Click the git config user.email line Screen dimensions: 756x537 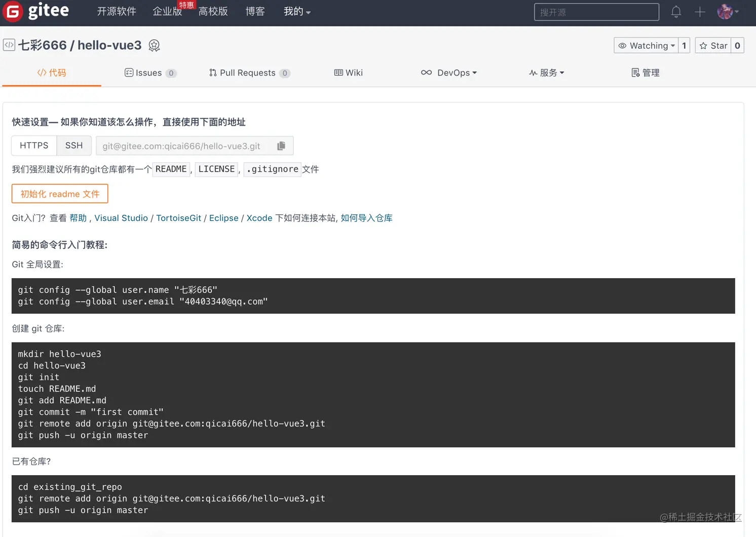click(143, 301)
